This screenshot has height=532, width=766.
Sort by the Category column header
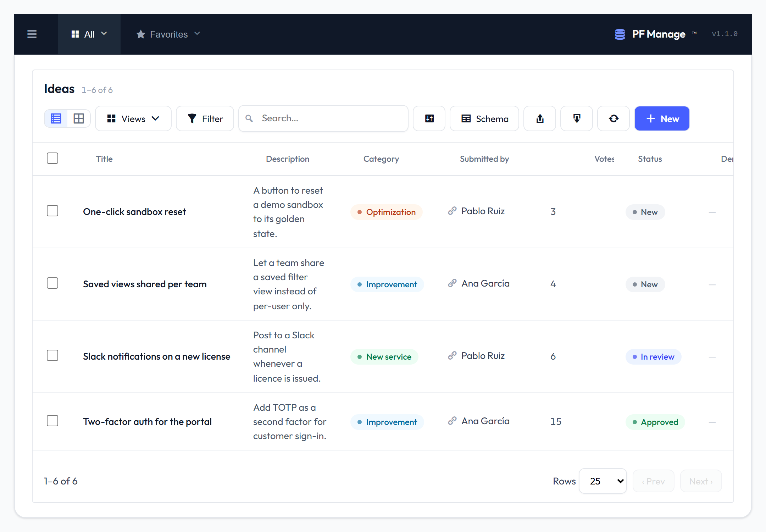tap(381, 159)
